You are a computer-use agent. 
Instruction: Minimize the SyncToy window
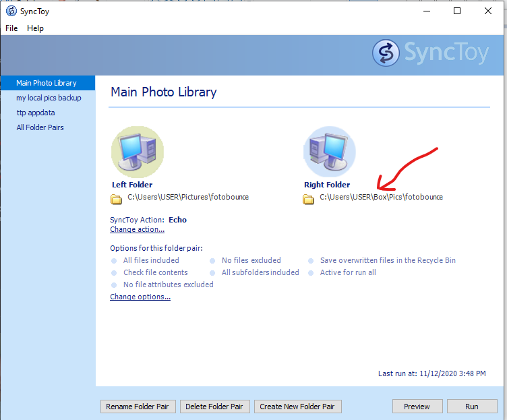[427, 11]
